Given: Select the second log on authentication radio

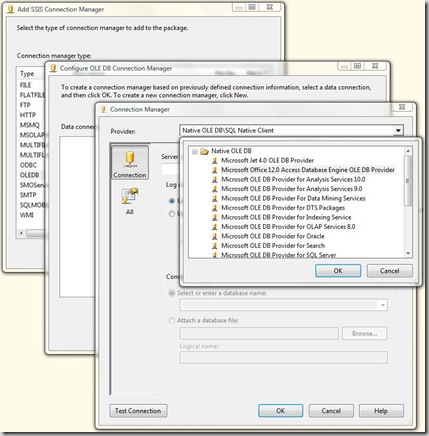Looking at the screenshot, I should (x=172, y=214).
